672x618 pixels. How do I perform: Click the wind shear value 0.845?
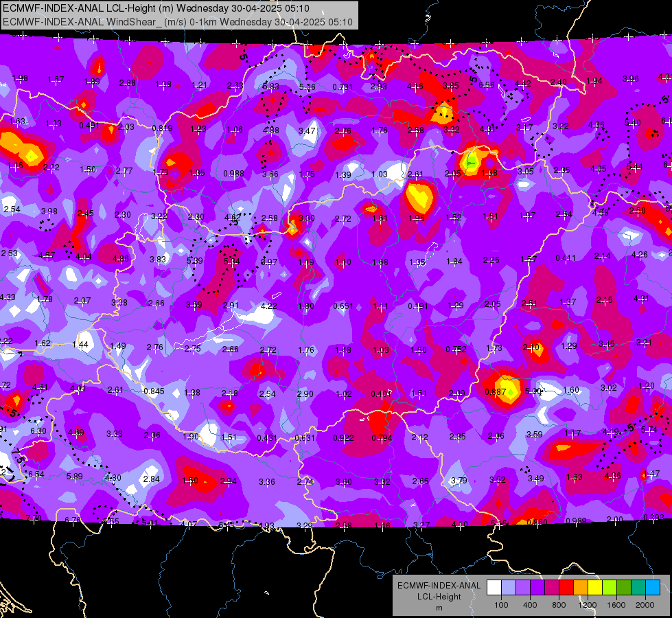click(154, 391)
